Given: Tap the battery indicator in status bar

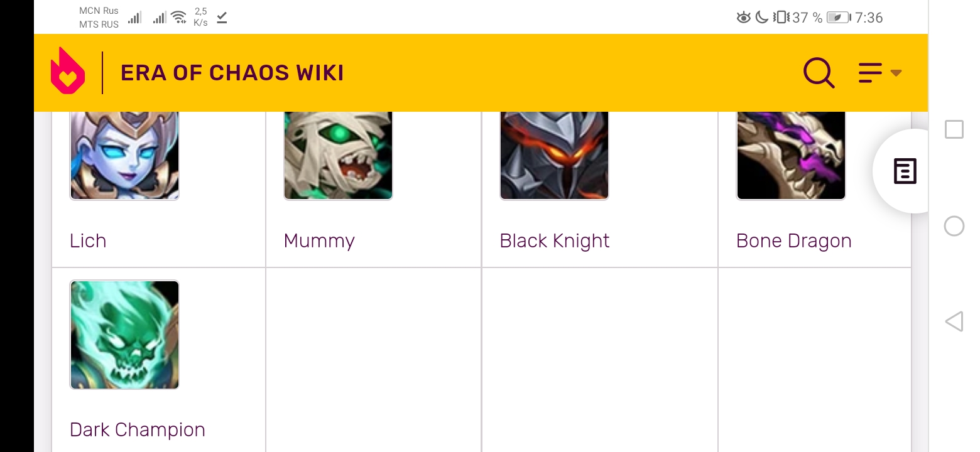Looking at the screenshot, I should 838,18.
